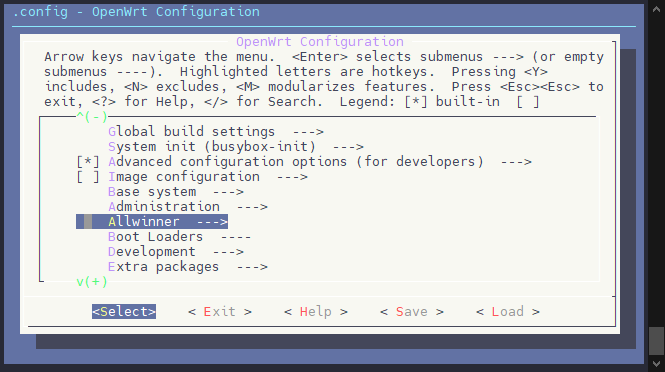
Task: Click the <Select> button
Action: pyautogui.click(x=124, y=312)
